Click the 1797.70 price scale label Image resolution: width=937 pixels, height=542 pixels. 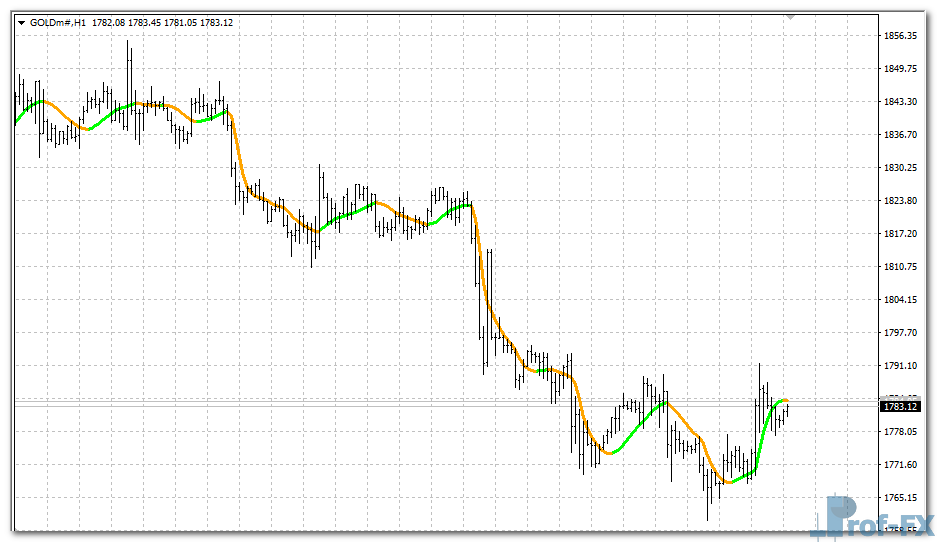pyautogui.click(x=901, y=333)
